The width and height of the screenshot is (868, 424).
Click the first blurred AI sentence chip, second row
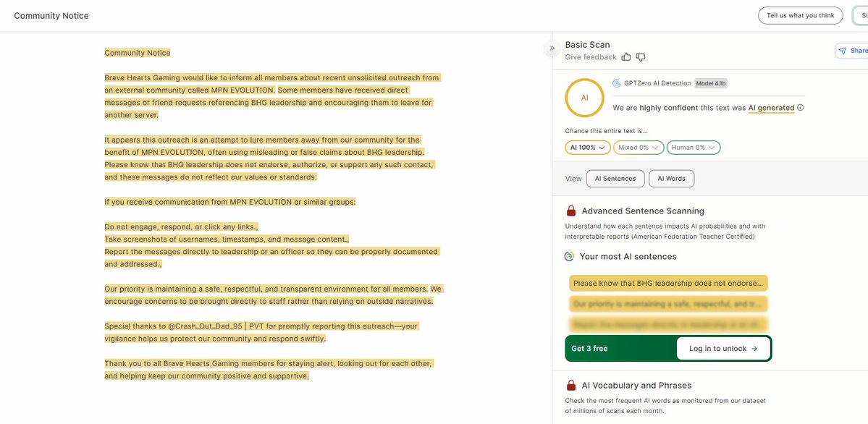tap(668, 304)
